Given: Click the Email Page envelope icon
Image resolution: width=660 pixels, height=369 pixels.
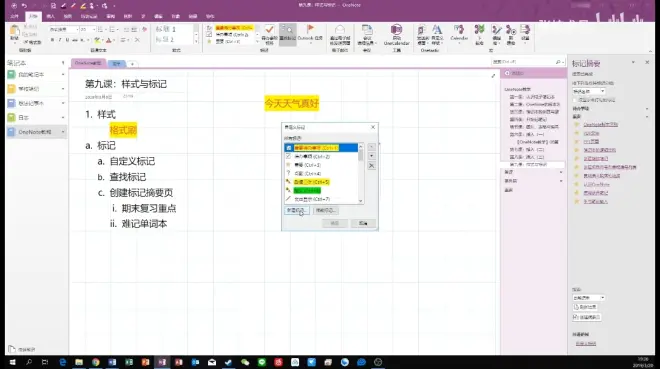Looking at the screenshot, I should point(340,35).
